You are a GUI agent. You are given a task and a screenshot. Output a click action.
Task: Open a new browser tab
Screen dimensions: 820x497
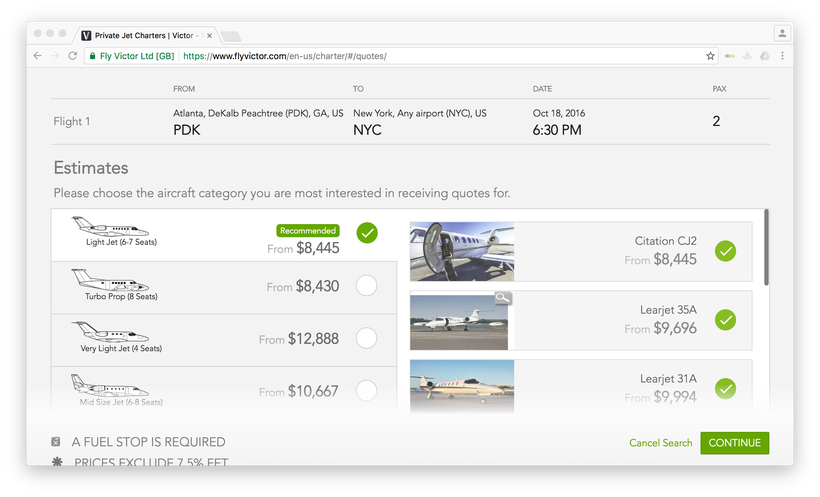click(231, 36)
